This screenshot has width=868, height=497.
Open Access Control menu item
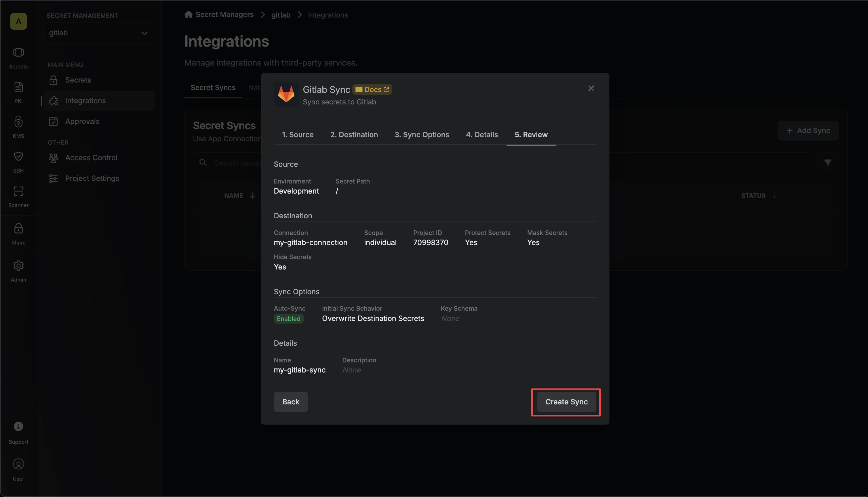[99, 158]
